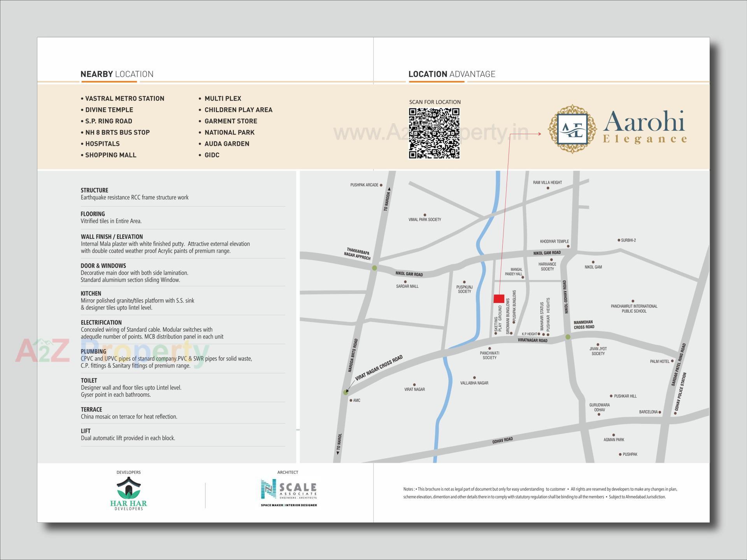This screenshot has width=747, height=560.
Task: Click the Har Har Developers logo
Action: tap(128, 494)
